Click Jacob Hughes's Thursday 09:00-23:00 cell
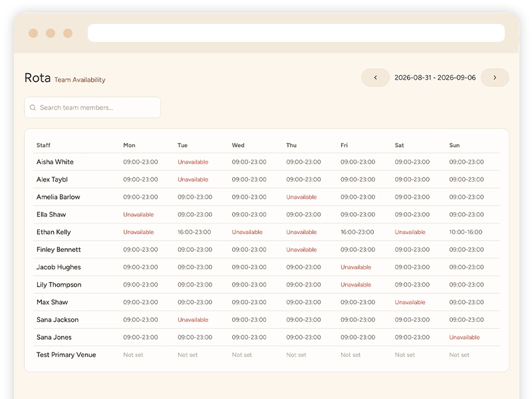This screenshot has height=399, width=532. click(x=303, y=267)
